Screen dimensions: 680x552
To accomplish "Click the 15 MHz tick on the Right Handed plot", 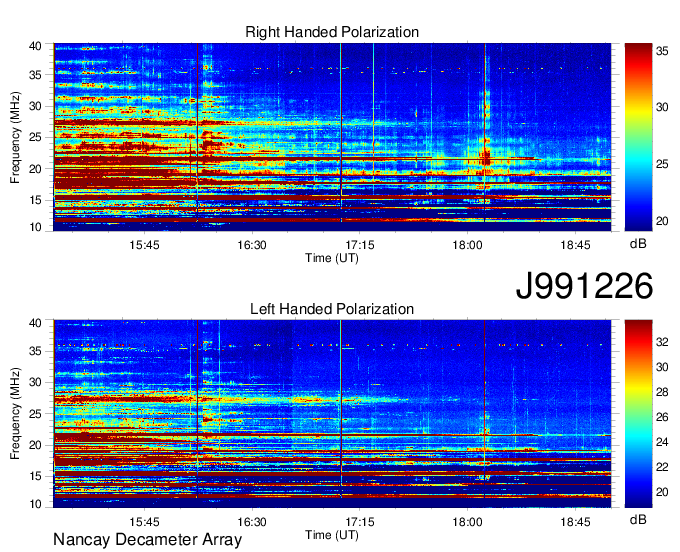I will [x=35, y=200].
